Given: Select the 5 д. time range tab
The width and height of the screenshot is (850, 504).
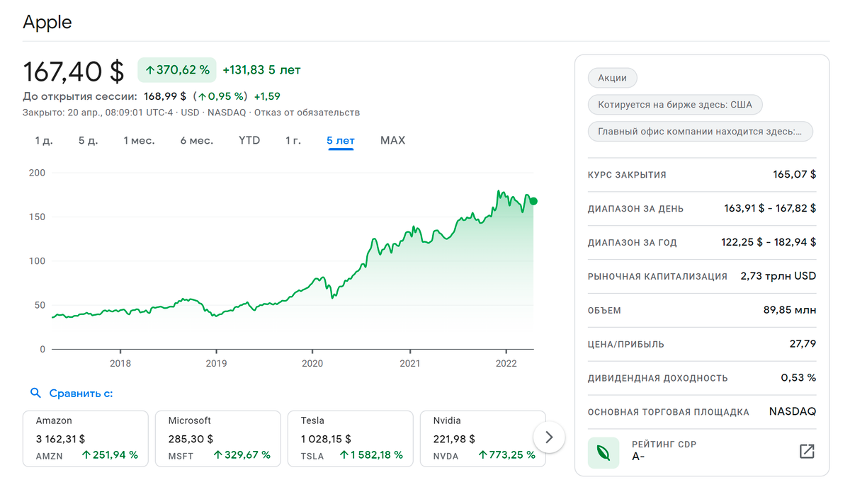Looking at the screenshot, I should 88,140.
